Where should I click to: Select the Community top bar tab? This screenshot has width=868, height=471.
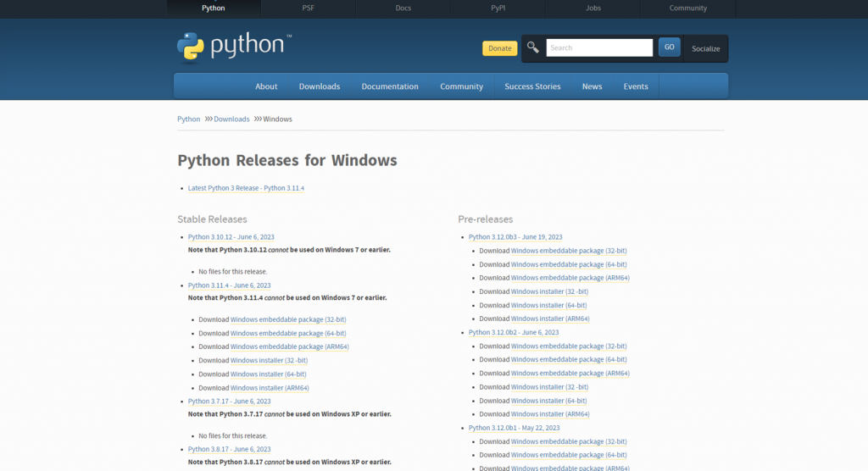click(x=688, y=8)
